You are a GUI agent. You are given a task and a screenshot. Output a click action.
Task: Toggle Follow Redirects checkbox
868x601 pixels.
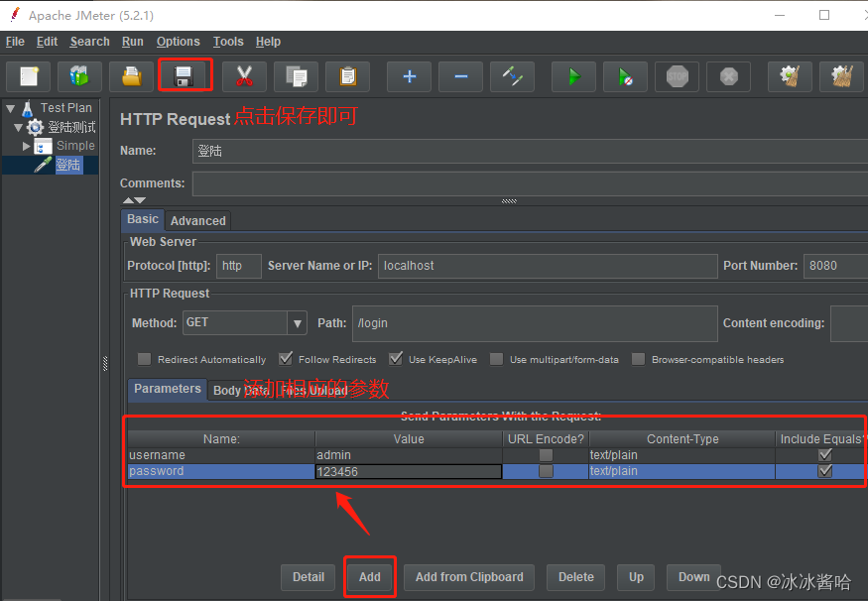click(x=285, y=359)
